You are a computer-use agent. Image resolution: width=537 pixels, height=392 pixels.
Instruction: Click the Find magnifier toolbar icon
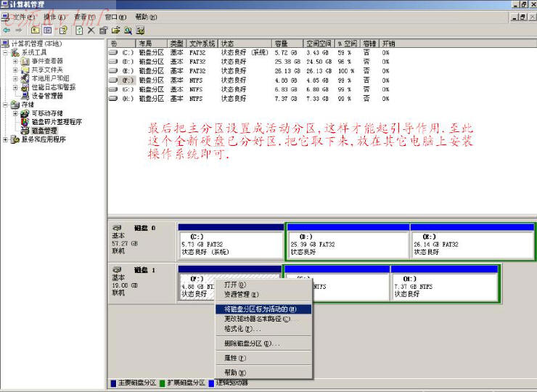128,30
